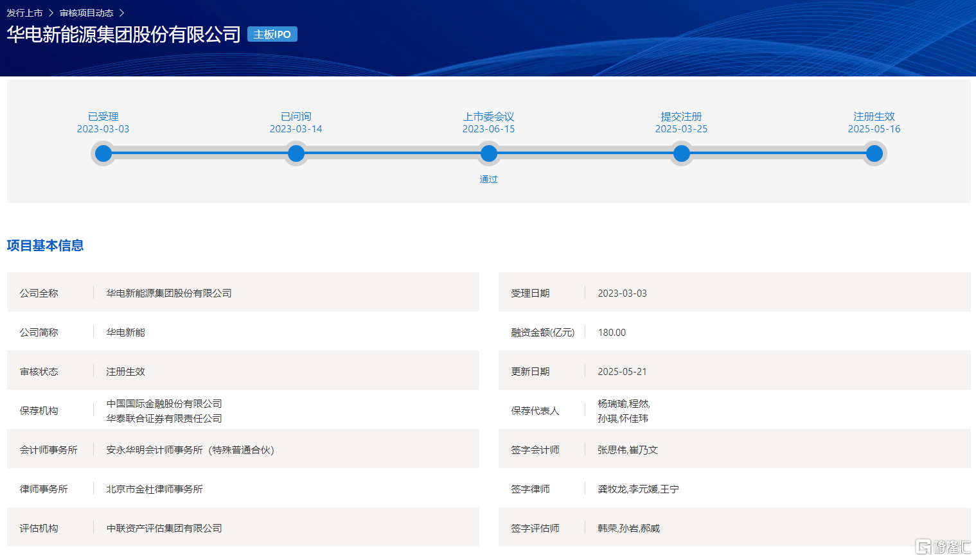Screen dimensions: 976x560
Task: Click the 已问询 stage label
Action: pyautogui.click(x=296, y=116)
